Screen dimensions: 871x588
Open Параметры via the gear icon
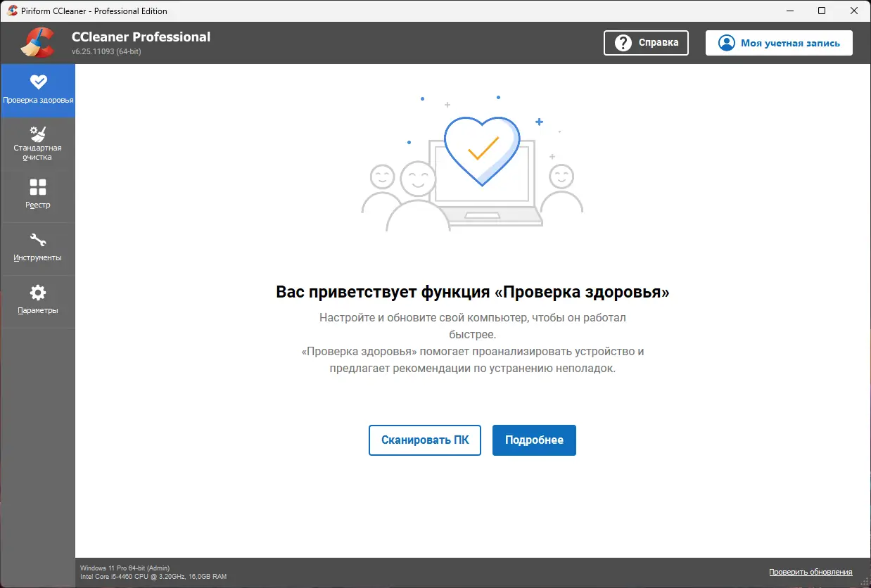coord(38,291)
